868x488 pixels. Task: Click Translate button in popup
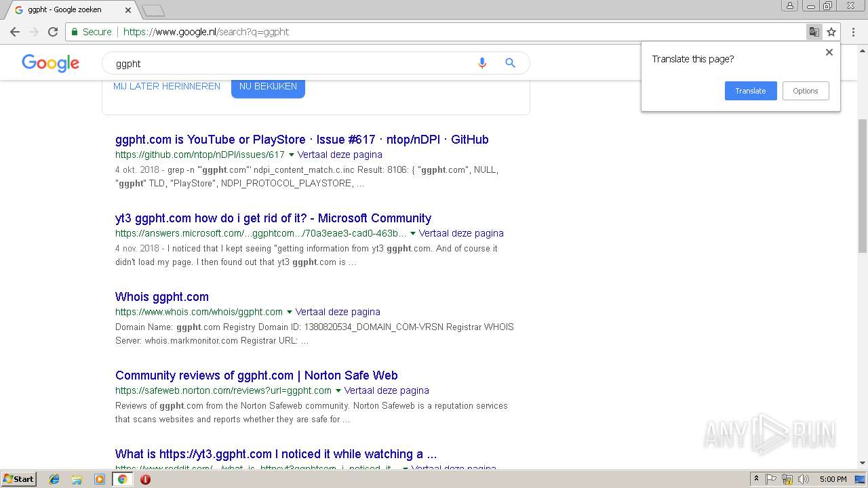(x=751, y=91)
